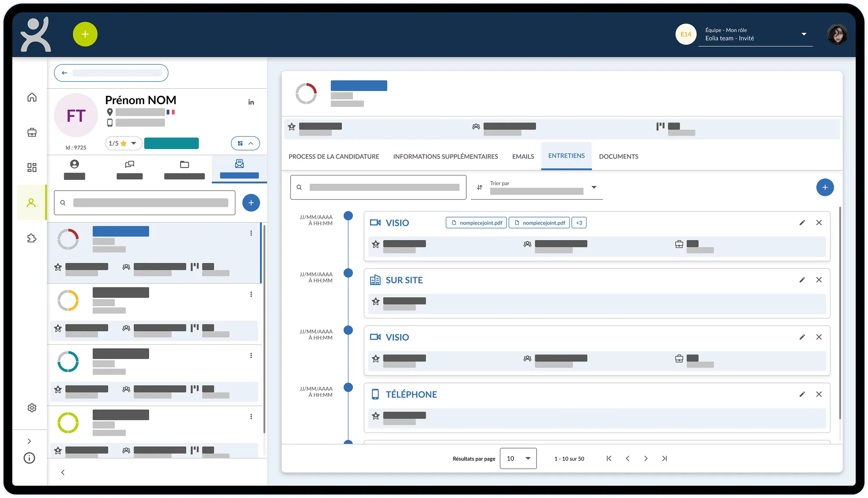Click the info icon at sidebar bottom
This screenshot has height=498, width=868.
point(29,458)
